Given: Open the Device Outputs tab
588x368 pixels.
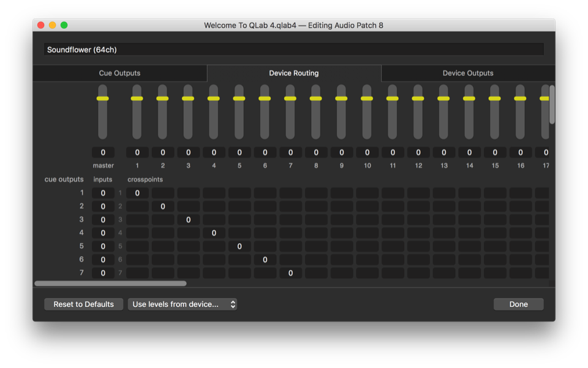Looking at the screenshot, I should (468, 73).
